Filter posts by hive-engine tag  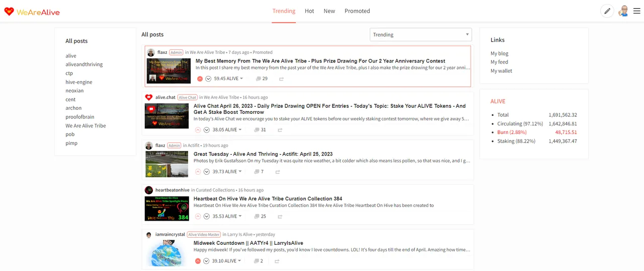point(79,82)
